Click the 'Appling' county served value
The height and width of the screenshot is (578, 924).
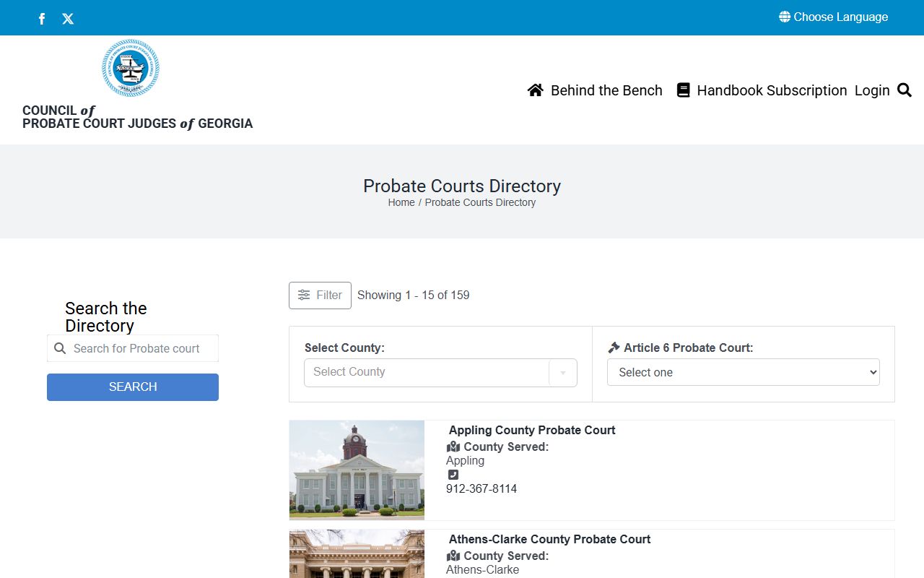click(x=466, y=460)
